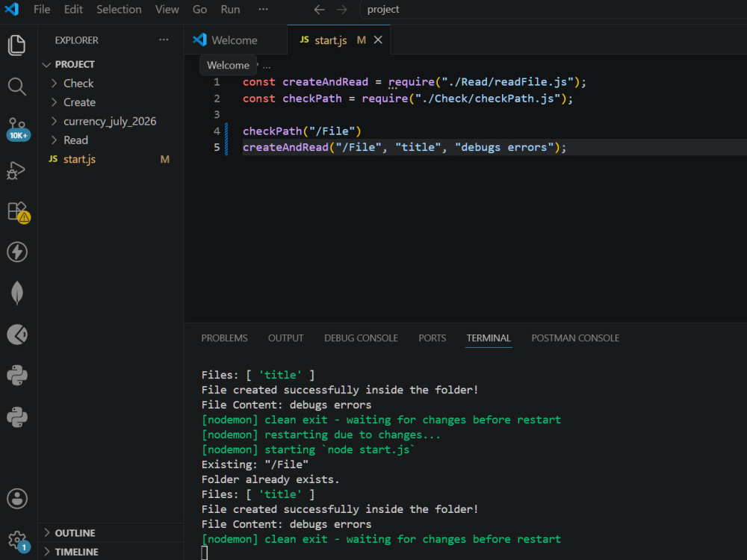Place cursor on line 2 checkPath require
Screen dimensions: 747x560
coord(407,98)
